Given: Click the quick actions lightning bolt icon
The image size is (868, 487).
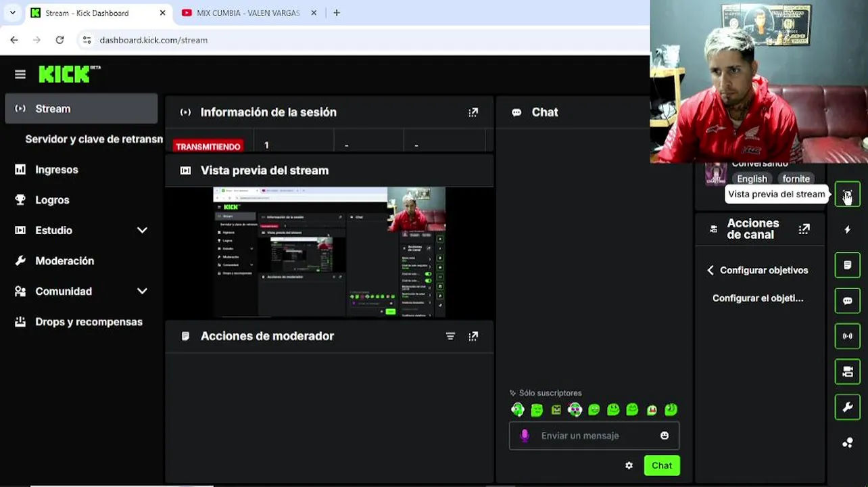Looking at the screenshot, I should tap(847, 230).
